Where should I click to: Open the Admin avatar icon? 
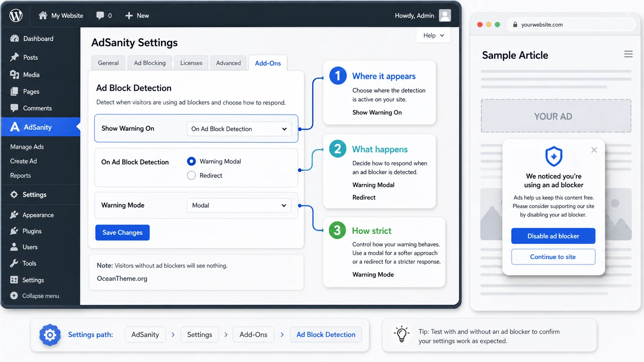tap(445, 15)
